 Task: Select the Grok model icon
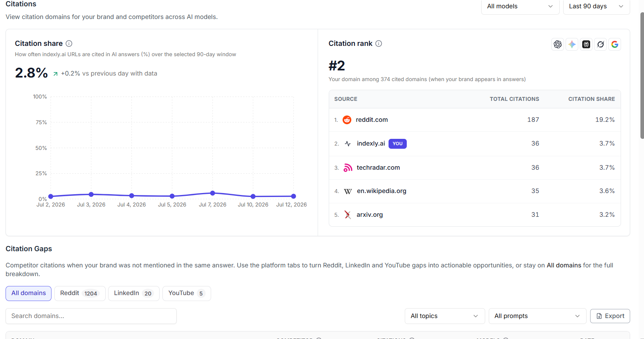click(600, 44)
